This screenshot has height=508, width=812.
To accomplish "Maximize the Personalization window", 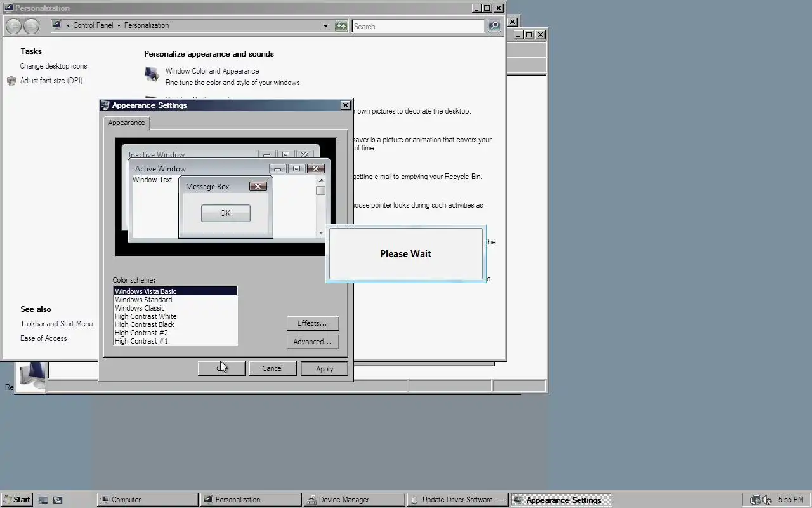I will (487, 8).
